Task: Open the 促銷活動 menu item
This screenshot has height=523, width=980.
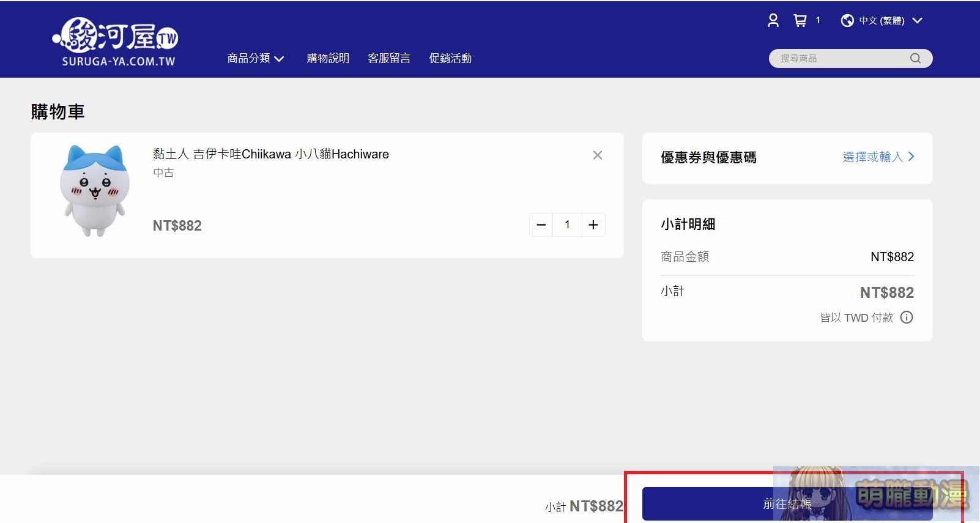Action: pyautogui.click(x=450, y=58)
